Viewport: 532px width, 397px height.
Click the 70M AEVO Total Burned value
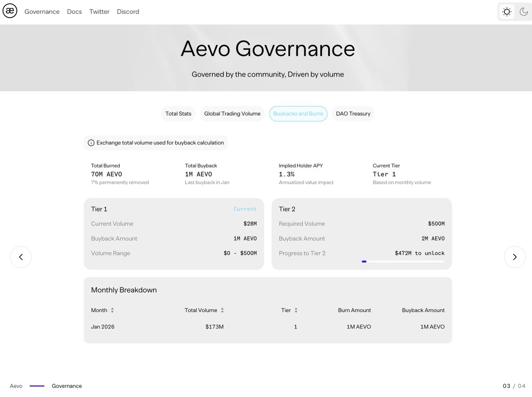click(106, 174)
